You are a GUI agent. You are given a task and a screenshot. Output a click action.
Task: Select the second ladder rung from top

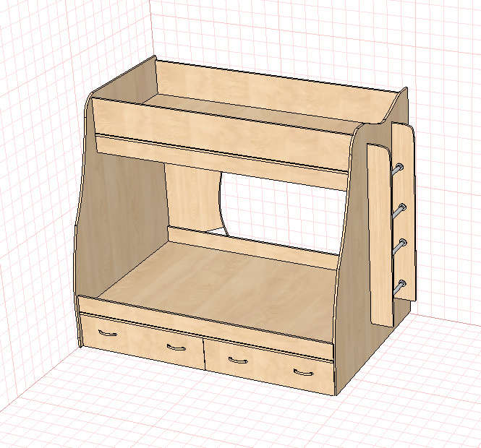pos(398,211)
